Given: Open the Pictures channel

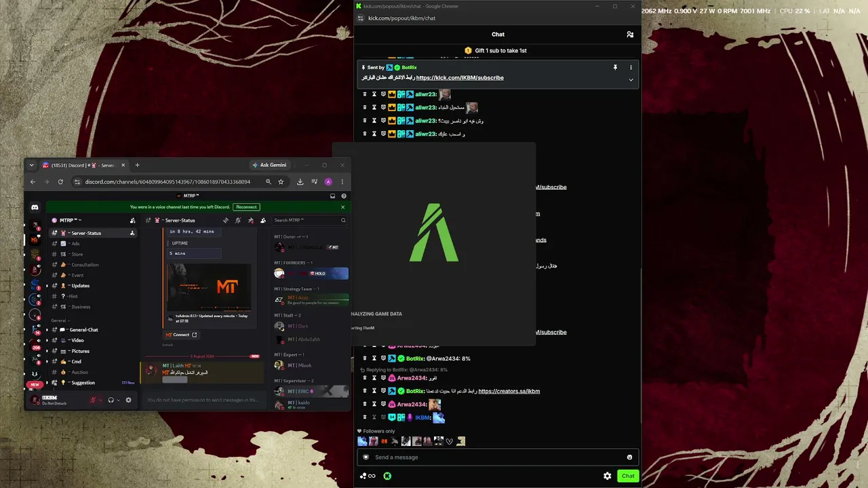Looking at the screenshot, I should [x=94, y=351].
